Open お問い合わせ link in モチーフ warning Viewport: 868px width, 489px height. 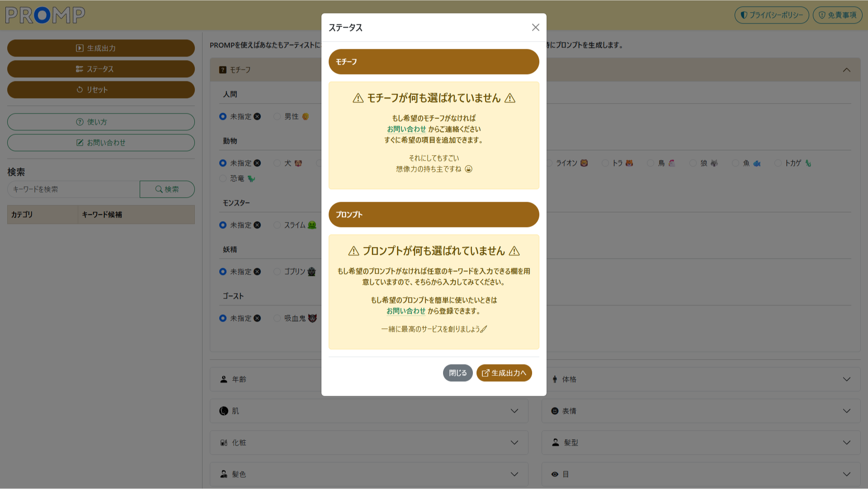[x=406, y=129]
